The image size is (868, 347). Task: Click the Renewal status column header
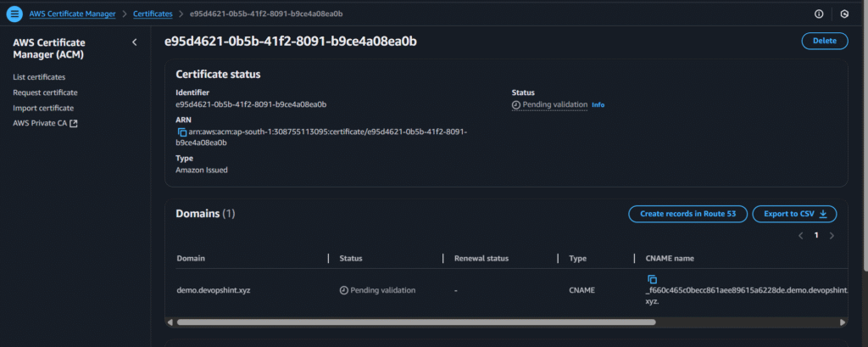pos(481,258)
